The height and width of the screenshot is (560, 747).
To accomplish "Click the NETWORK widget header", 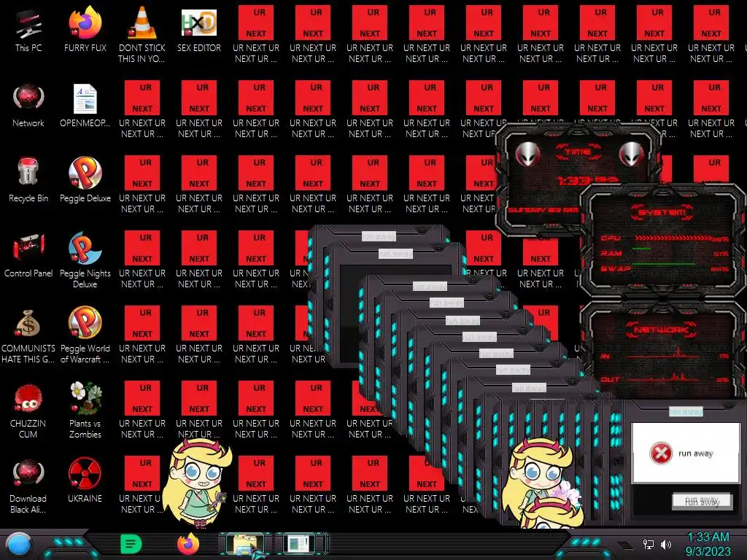I will (661, 329).
